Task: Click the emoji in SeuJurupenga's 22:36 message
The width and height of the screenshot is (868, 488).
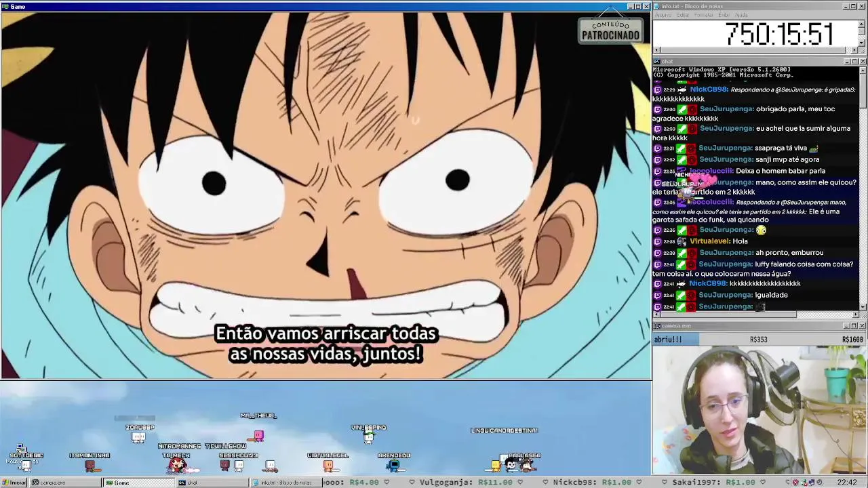Action: click(761, 230)
